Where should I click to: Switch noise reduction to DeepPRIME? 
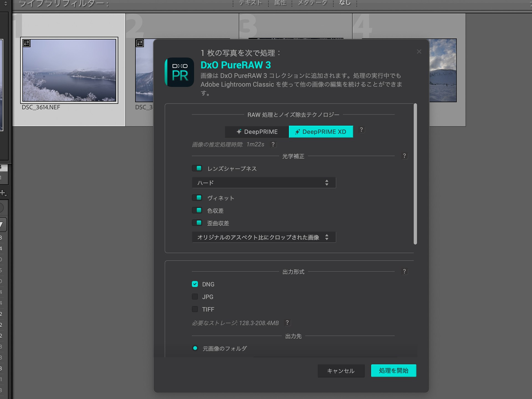pos(256,132)
